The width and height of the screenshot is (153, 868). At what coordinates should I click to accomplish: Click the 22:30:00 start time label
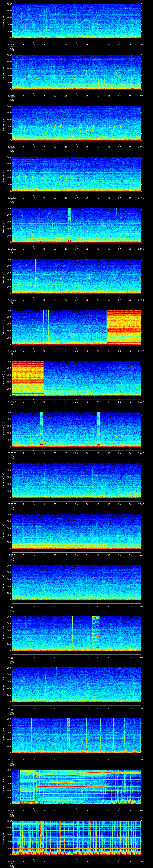[12, 708]
